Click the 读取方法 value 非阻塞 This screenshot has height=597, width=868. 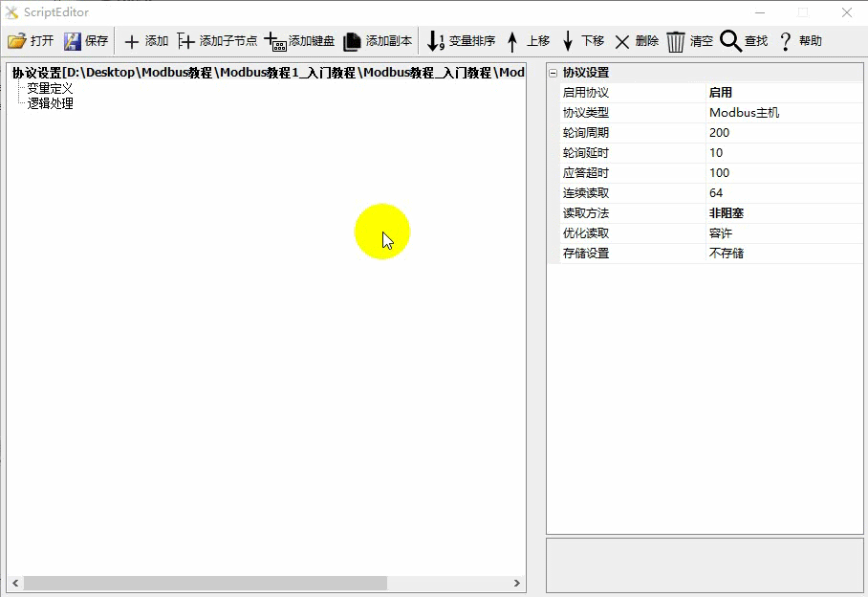tap(726, 212)
